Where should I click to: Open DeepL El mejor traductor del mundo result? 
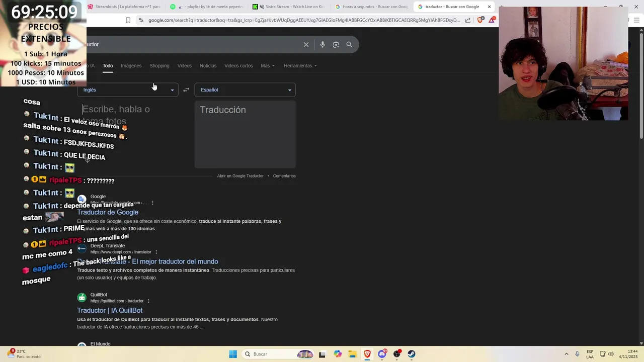click(x=147, y=261)
